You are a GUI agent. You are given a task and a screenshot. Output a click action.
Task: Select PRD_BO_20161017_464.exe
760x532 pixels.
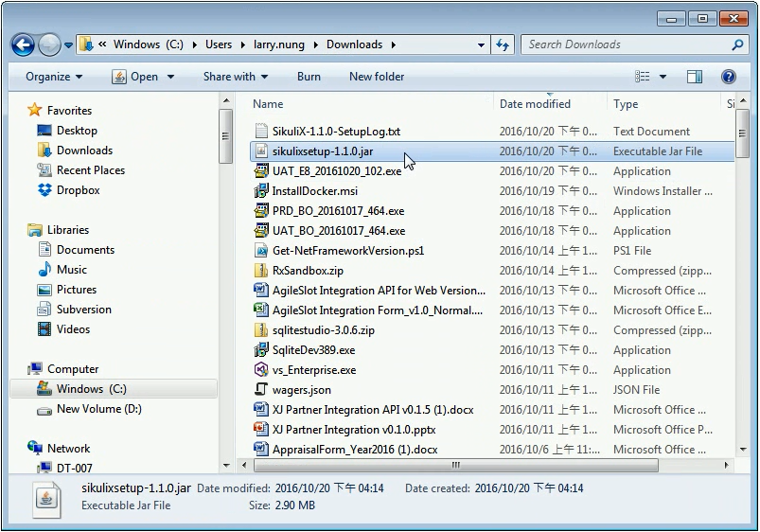338,211
